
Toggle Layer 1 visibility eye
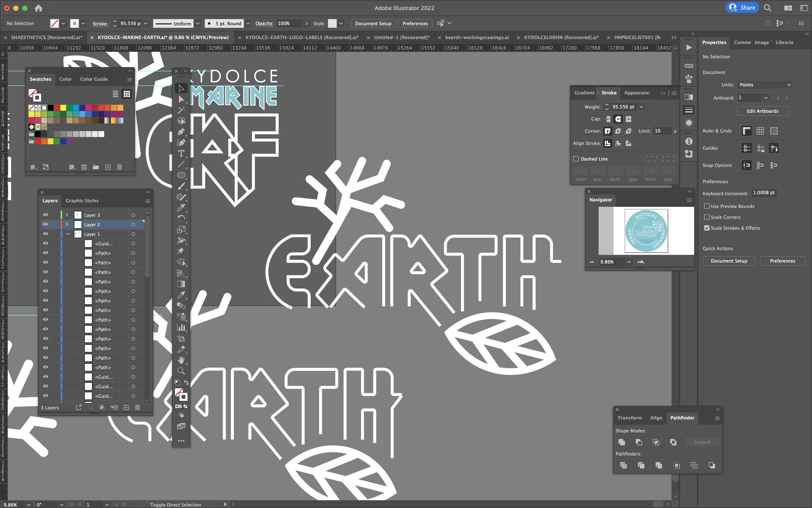pyautogui.click(x=45, y=234)
